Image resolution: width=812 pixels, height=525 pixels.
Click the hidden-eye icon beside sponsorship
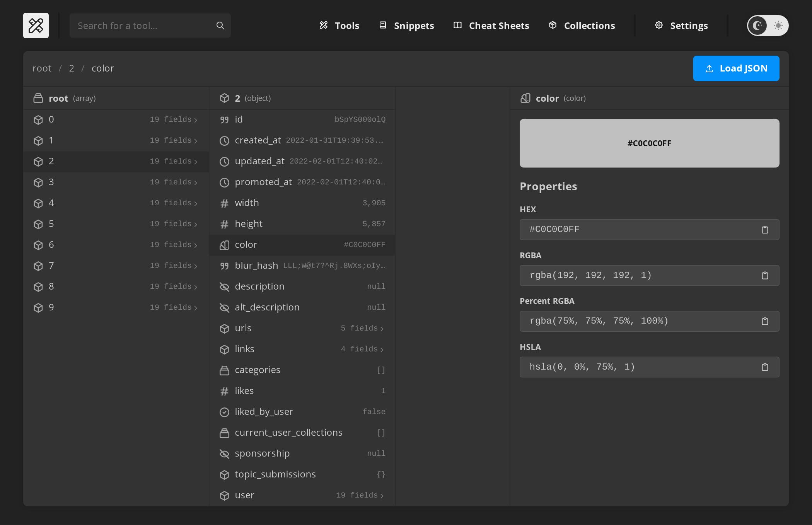[x=225, y=453]
